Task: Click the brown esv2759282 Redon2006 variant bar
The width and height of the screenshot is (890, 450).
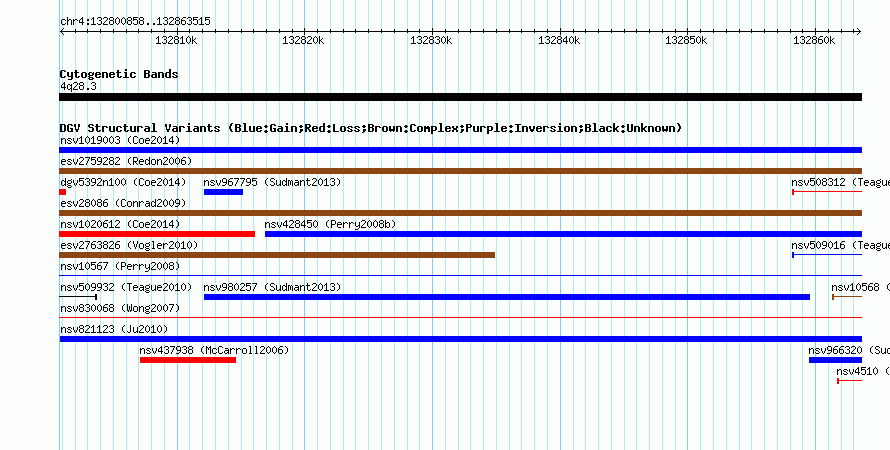Action: [460, 171]
